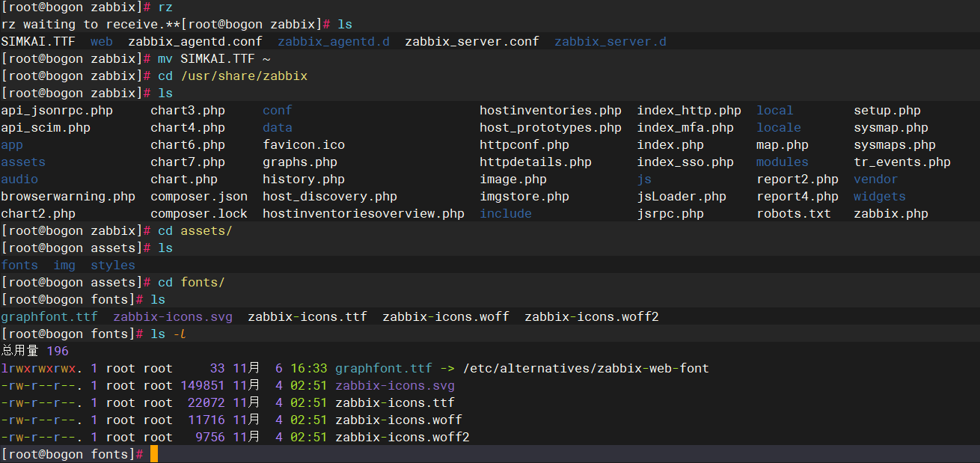Image resolution: width=980 pixels, height=463 pixels.
Task: Select hostinventoriesoverview.php file name
Action: pos(364,213)
